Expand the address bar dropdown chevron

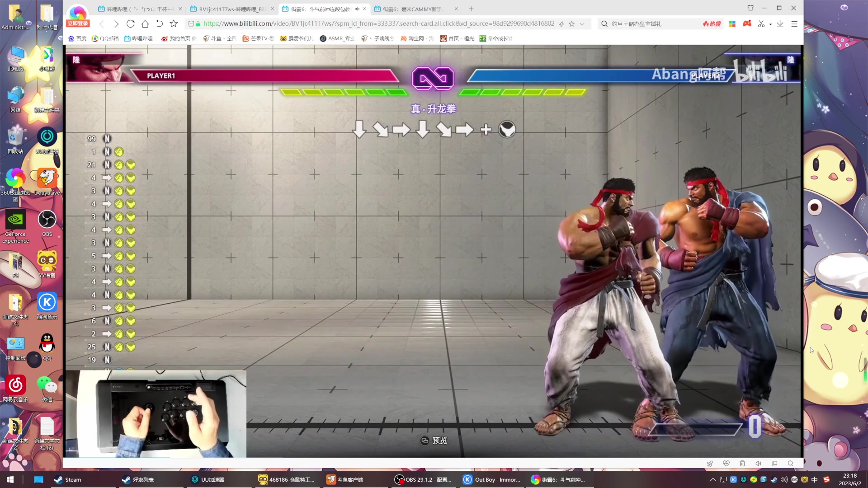tap(582, 24)
